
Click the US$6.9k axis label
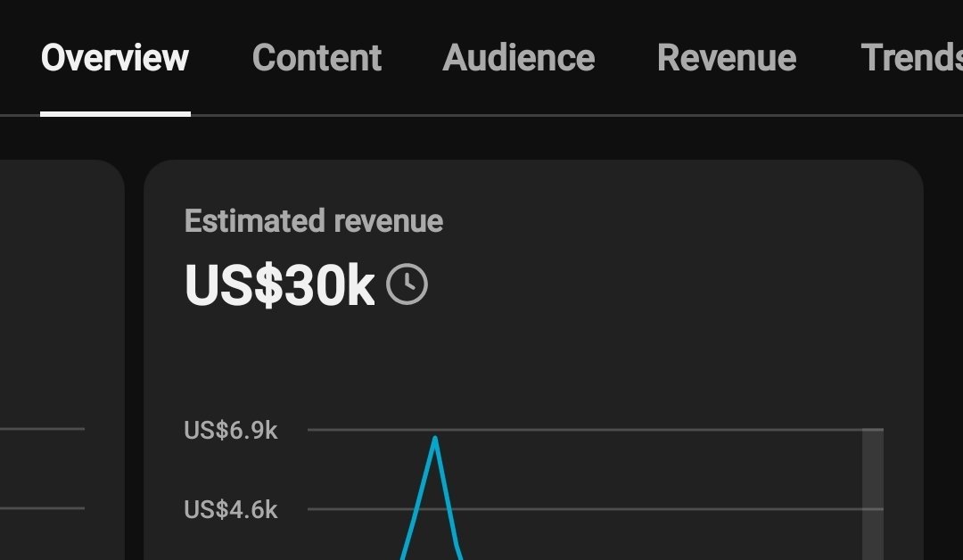click(231, 431)
